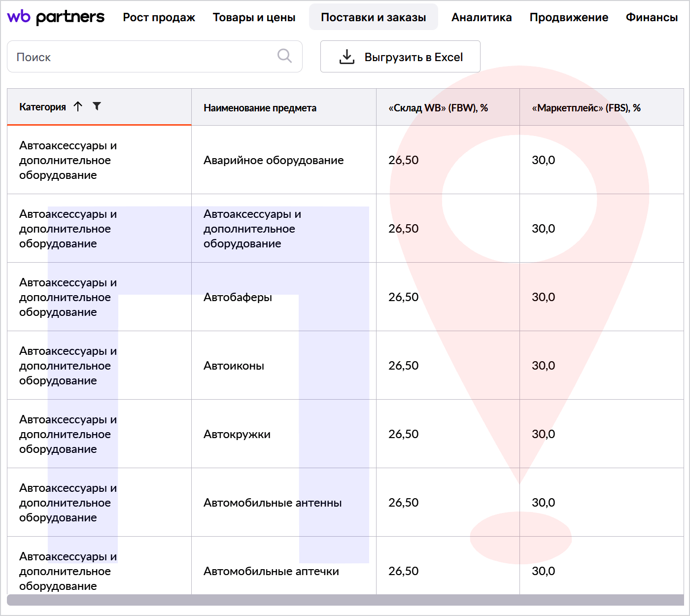Open the Продвижение menu

coord(568,17)
